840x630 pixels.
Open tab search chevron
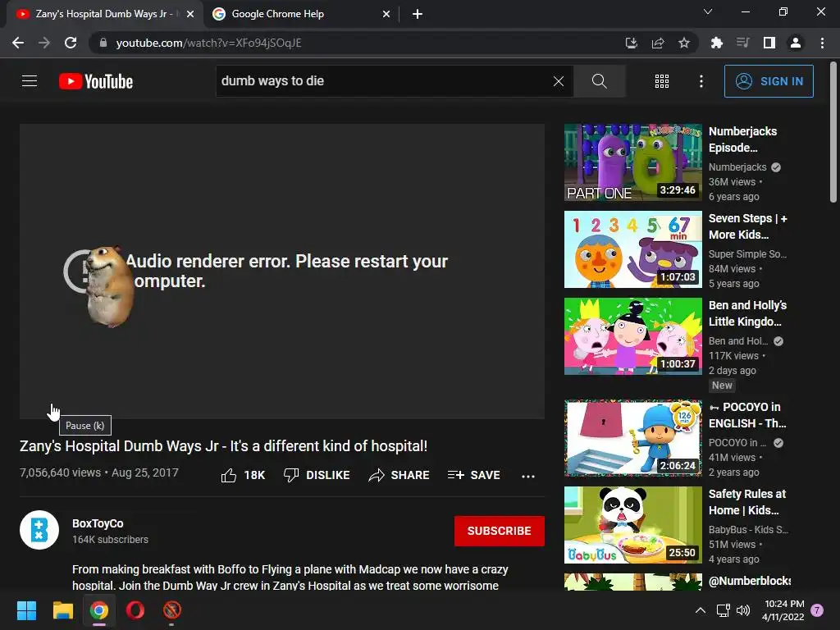coord(708,11)
